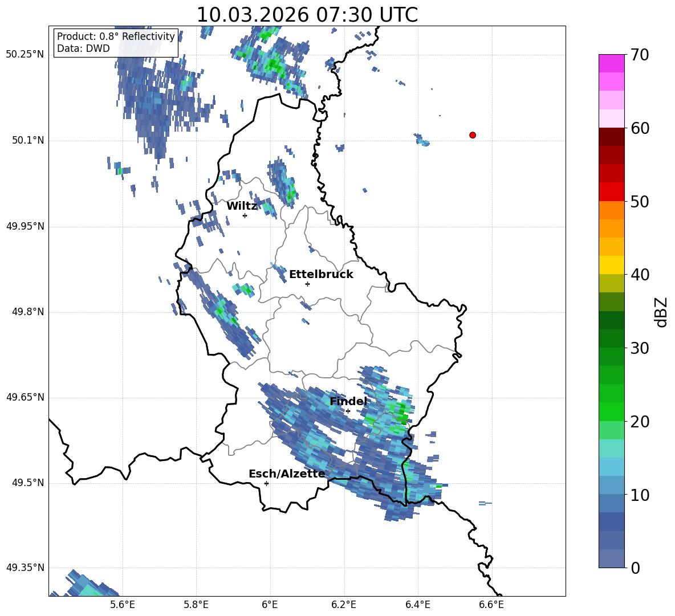The width and height of the screenshot is (675, 616).
Task: Select the Ettelbruck city label
Action: tap(321, 275)
